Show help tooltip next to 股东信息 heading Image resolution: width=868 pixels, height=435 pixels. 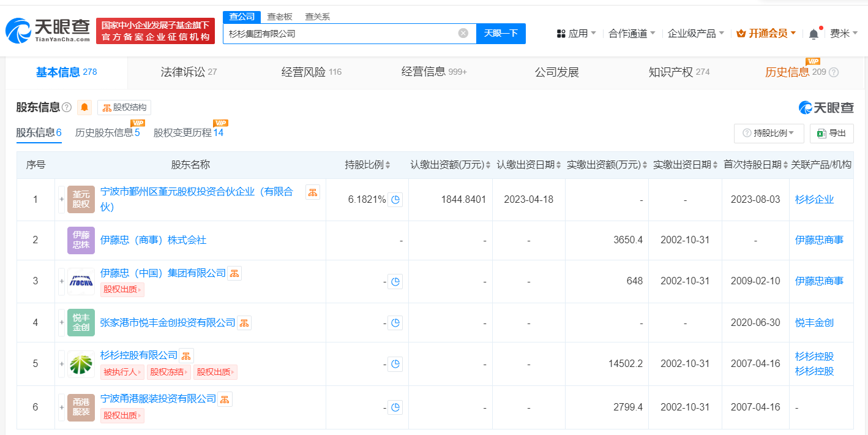[x=67, y=108]
